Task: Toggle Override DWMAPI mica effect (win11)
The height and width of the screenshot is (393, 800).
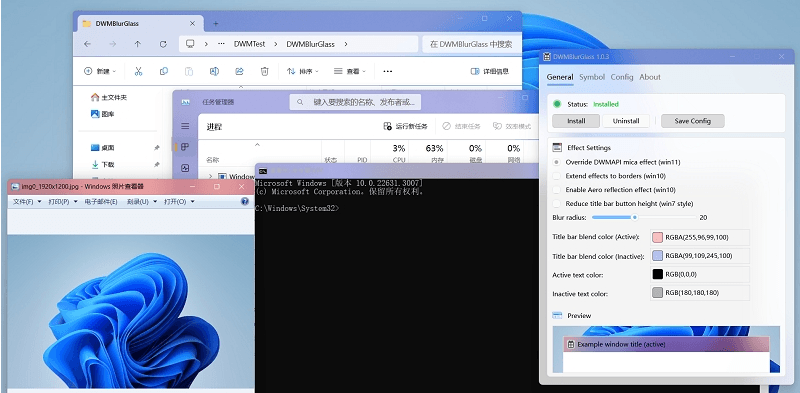Action: (x=557, y=162)
